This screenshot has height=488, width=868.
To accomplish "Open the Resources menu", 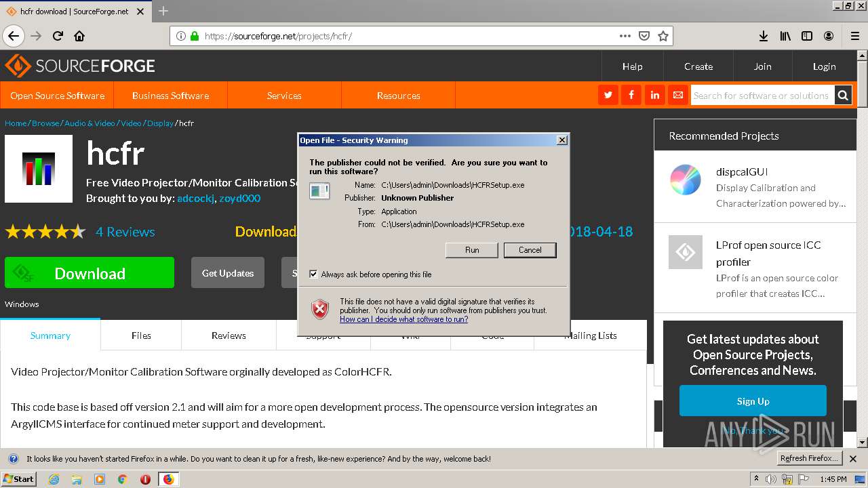I will [399, 95].
